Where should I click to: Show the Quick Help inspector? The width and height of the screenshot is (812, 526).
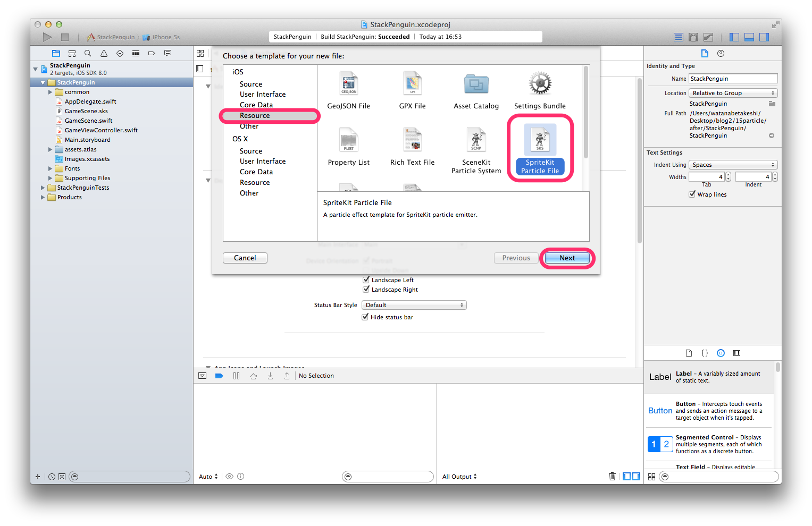click(721, 53)
